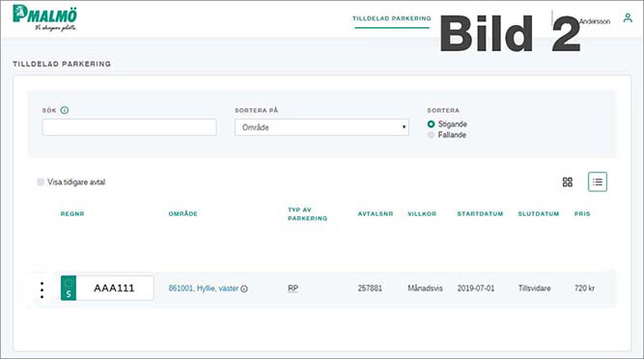Select the Stigande radio button

431,124
